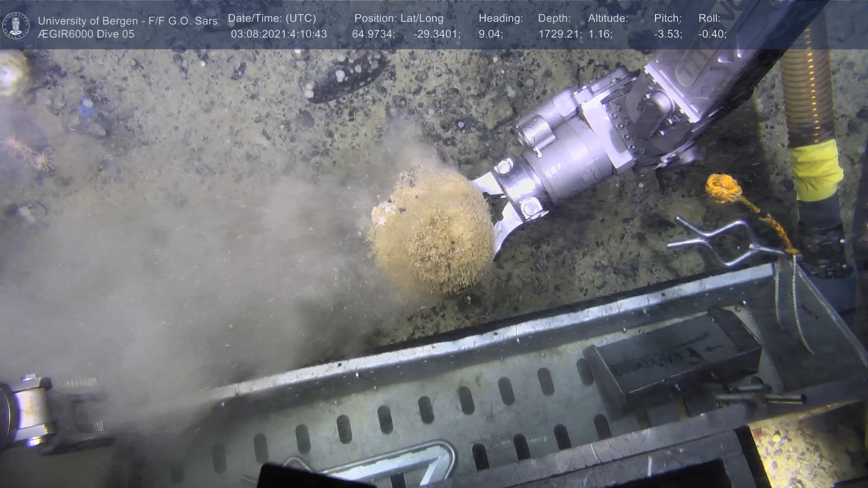Click the Depth label in overlay
The image size is (868, 488).
(554, 19)
